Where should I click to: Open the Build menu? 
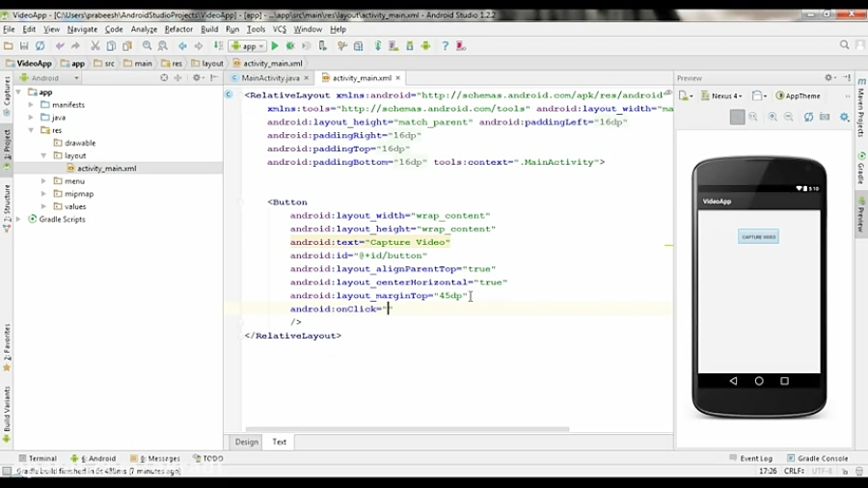(208, 29)
